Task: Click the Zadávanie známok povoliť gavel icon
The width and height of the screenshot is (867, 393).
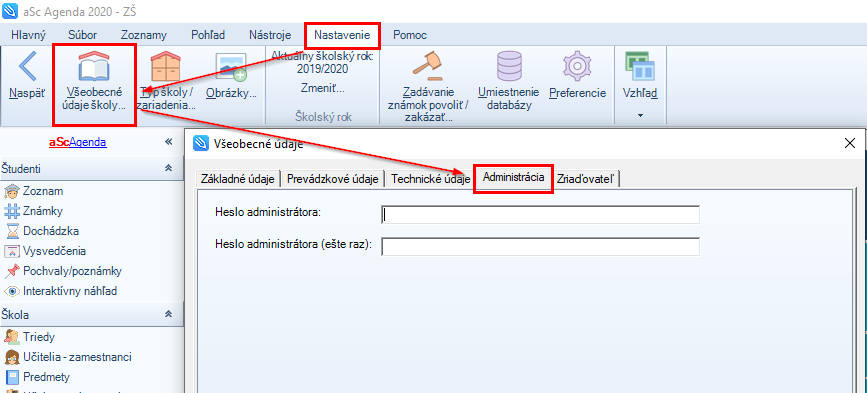Action: 429,66
